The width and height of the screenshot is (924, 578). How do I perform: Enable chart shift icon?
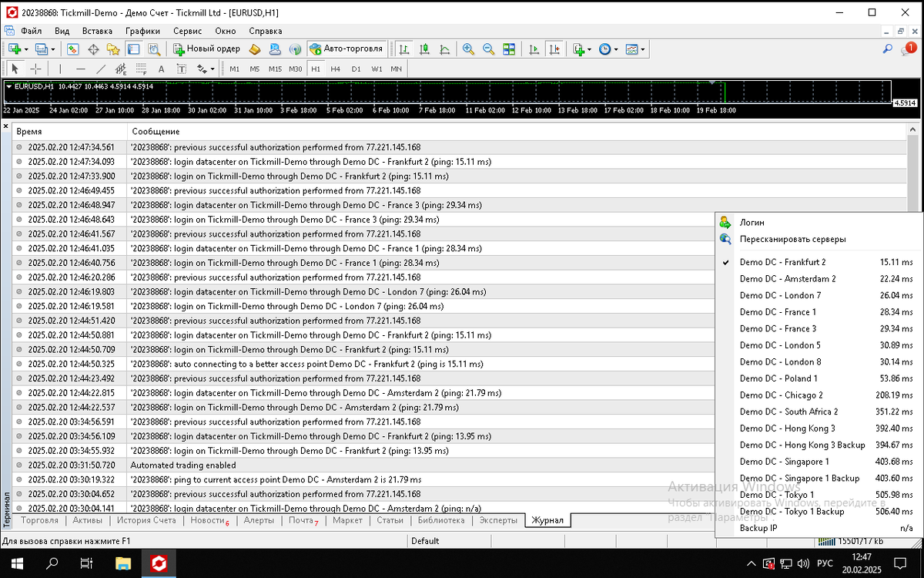click(554, 49)
